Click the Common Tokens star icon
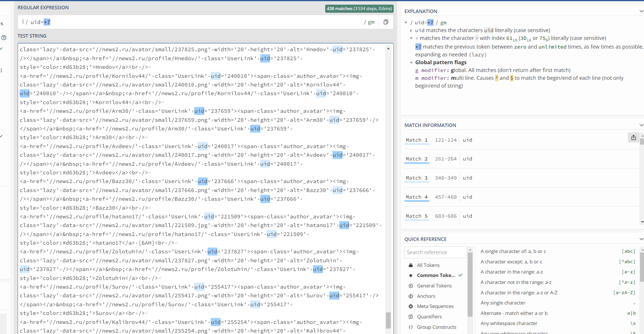This screenshot has height=334, width=644. coord(410,275)
